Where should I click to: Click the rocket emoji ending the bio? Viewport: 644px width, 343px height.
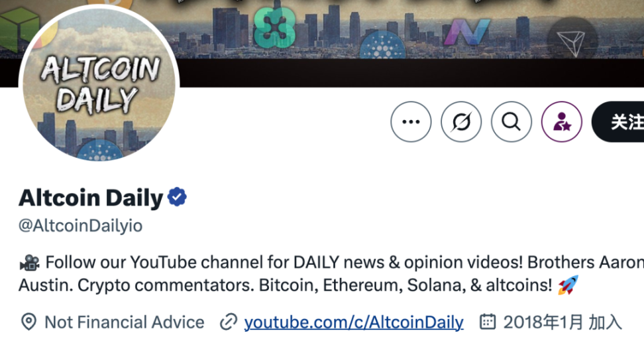pos(568,285)
